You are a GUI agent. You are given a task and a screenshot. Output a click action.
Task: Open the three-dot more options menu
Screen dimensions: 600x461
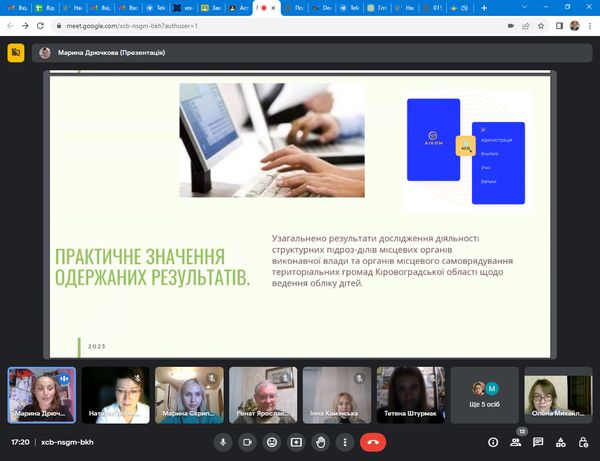345,441
